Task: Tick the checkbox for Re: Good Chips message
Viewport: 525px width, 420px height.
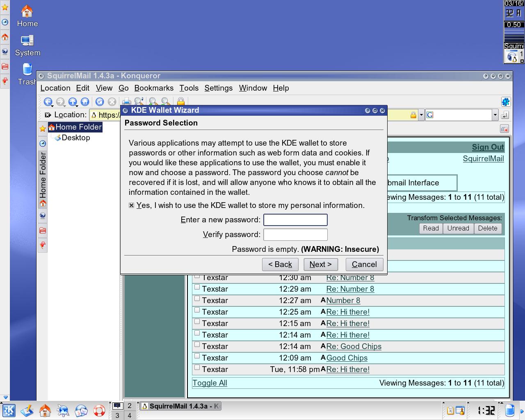Action: (x=197, y=345)
